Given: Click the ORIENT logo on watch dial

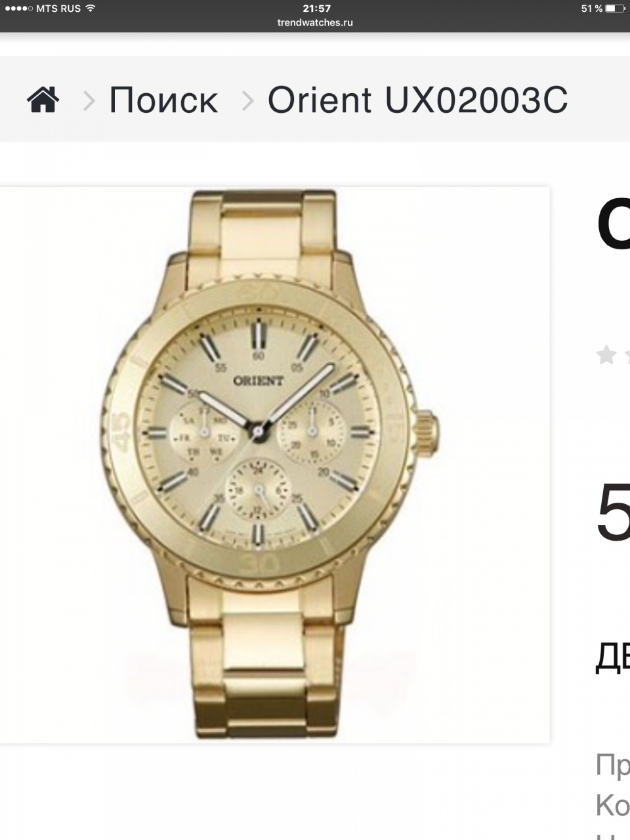Looking at the screenshot, I should click(259, 381).
